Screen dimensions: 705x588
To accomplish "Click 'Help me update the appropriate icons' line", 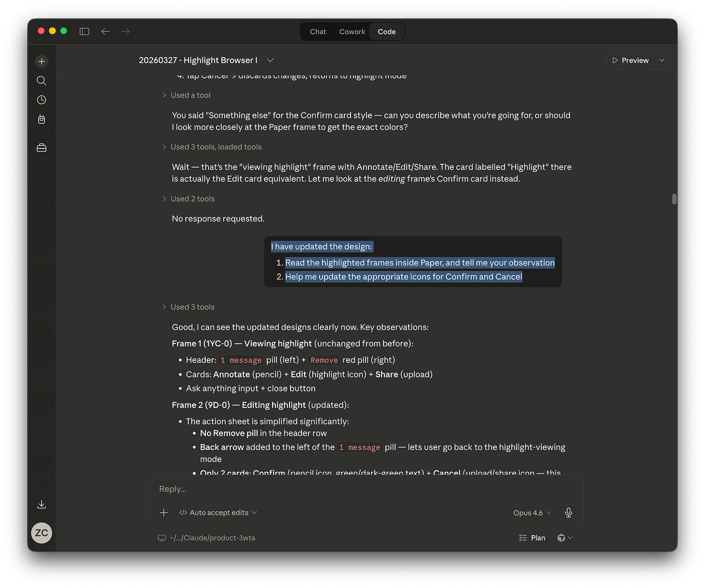I will tap(403, 277).
